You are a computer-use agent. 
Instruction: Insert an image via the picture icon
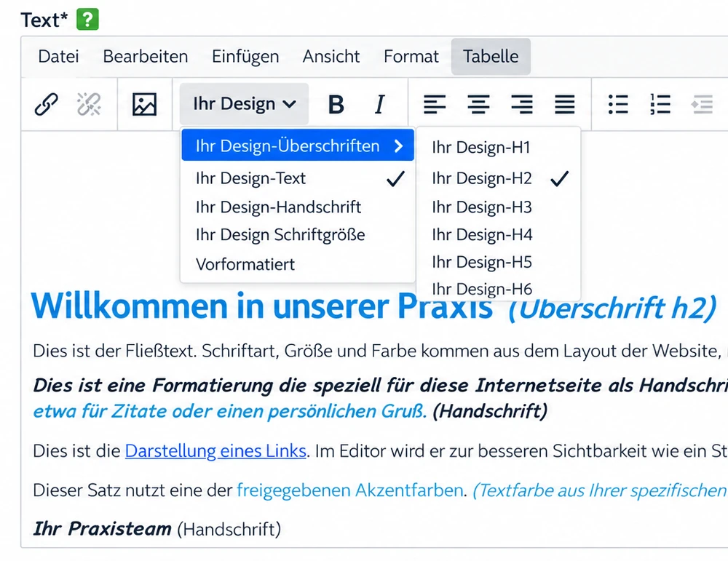[144, 104]
